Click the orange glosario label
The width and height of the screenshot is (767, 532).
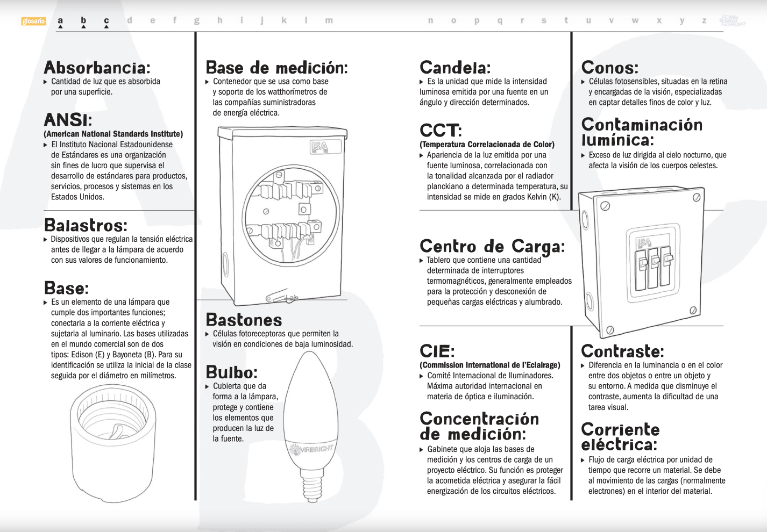point(33,21)
